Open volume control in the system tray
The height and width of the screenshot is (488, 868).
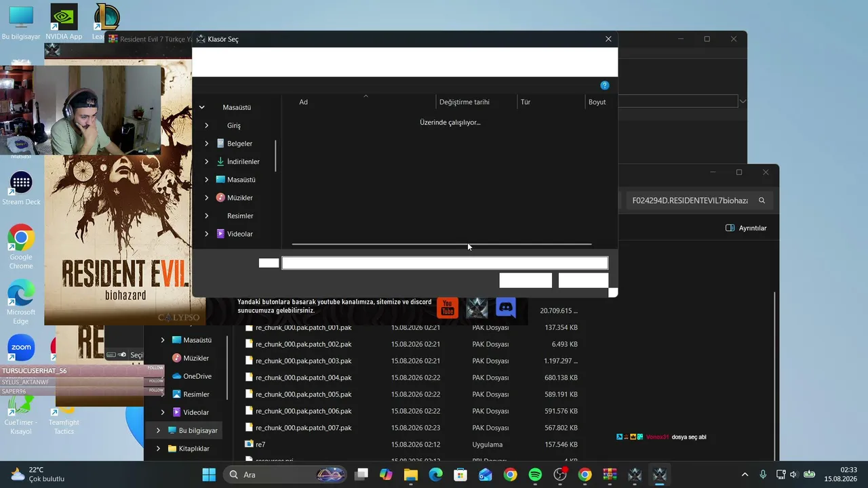tap(793, 474)
